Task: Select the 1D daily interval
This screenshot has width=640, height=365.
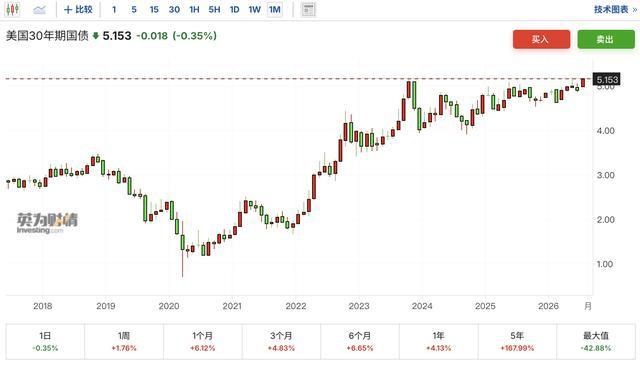Action: pos(235,9)
